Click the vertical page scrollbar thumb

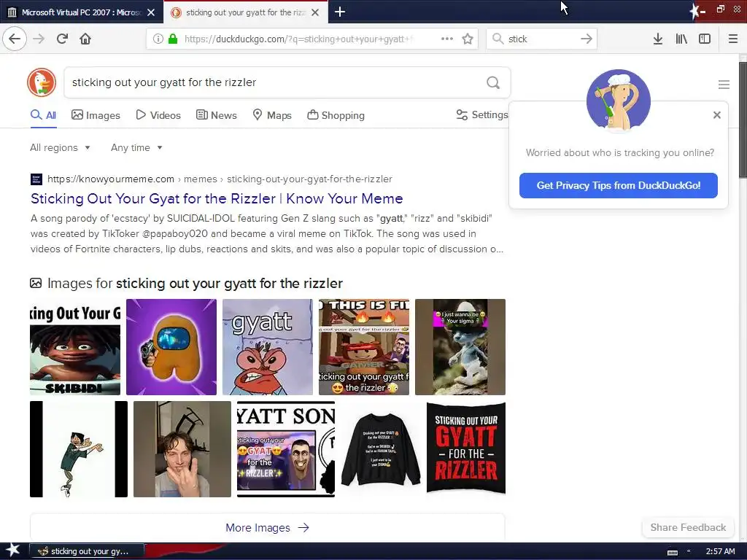743,119
